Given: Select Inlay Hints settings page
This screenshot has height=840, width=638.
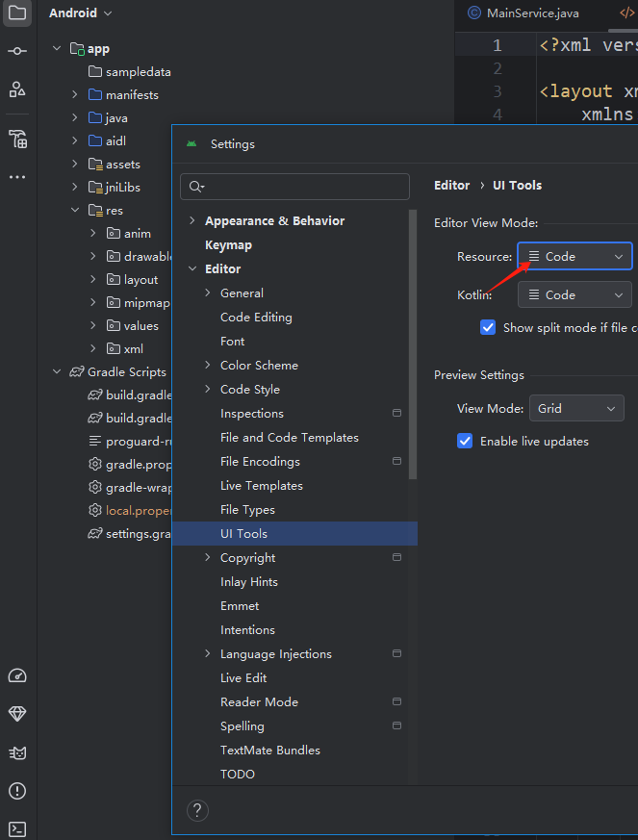Looking at the screenshot, I should (249, 582).
